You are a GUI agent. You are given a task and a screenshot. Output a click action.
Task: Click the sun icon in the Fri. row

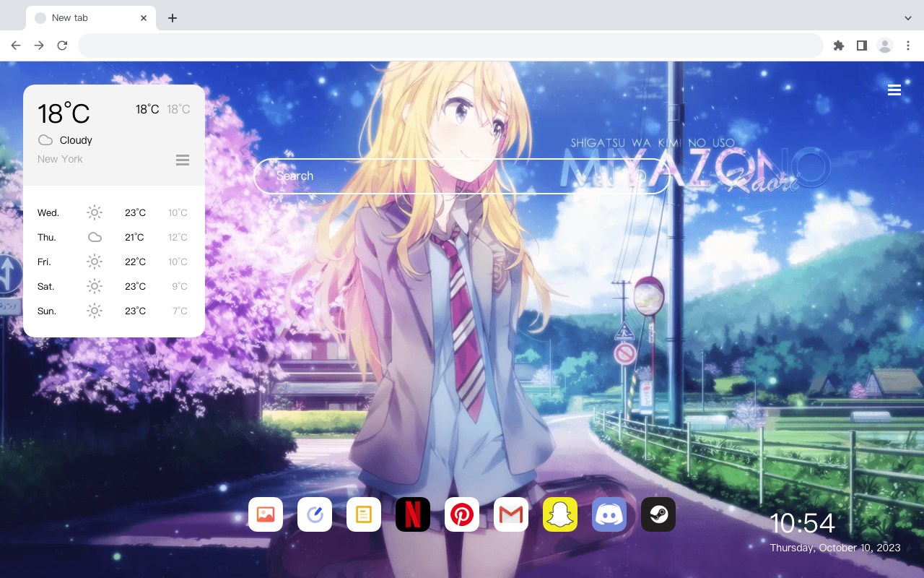point(95,262)
